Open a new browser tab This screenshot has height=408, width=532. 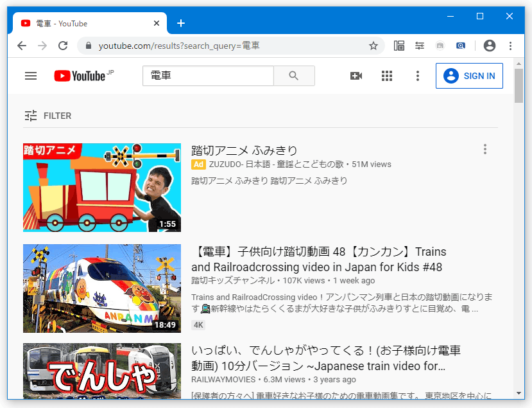point(181,23)
